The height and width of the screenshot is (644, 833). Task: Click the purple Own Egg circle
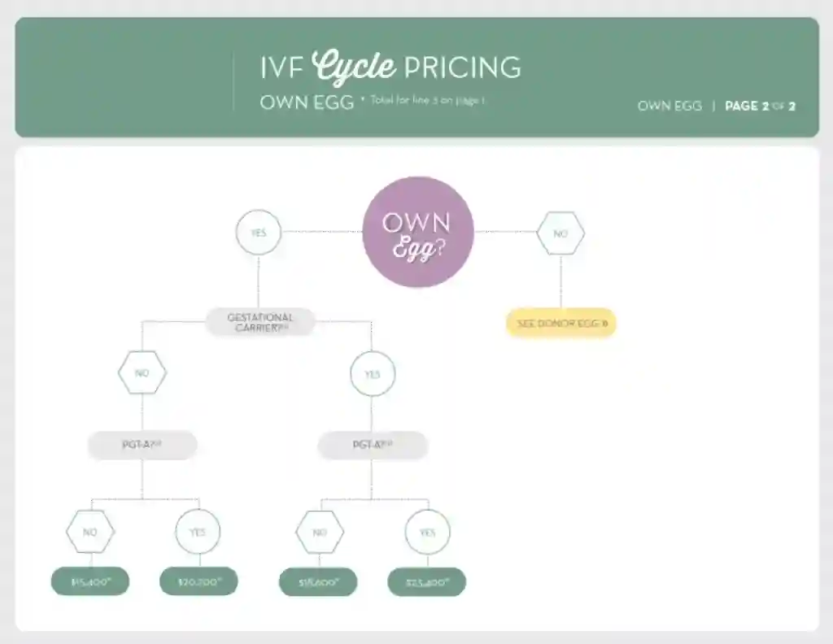[418, 233]
